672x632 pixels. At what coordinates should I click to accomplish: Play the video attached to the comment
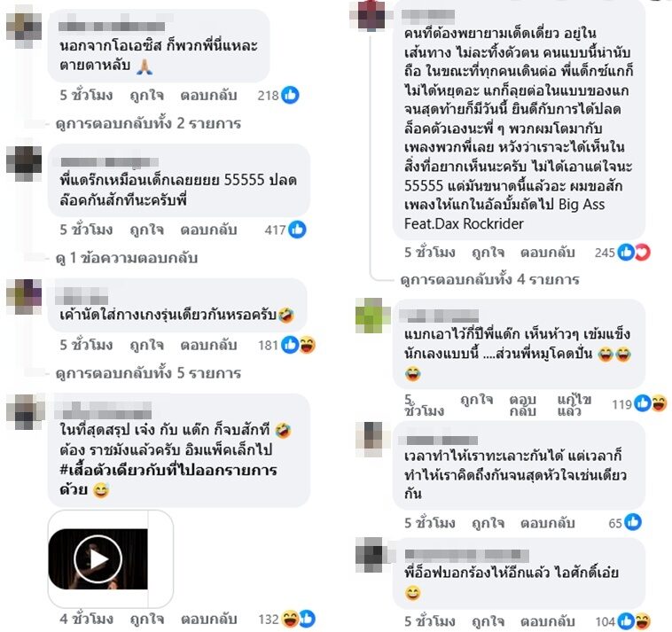point(98,558)
